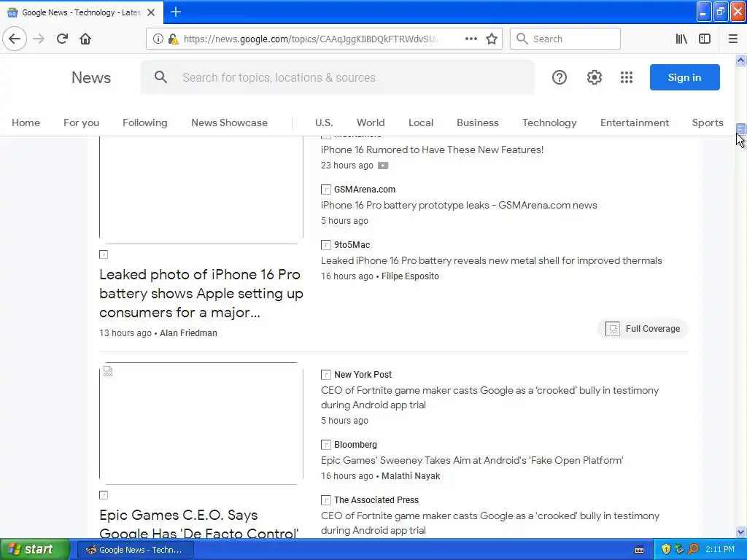The image size is (747, 560).
Task: Click the scrollbar down arrow
Action: pyautogui.click(x=740, y=532)
